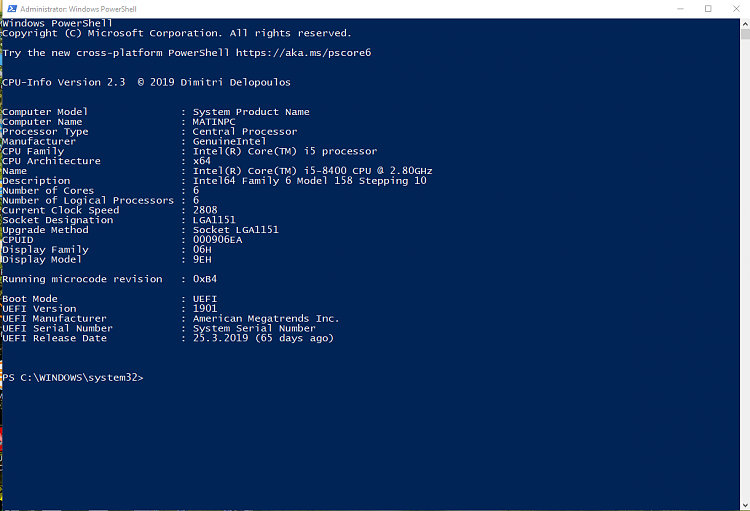The height and width of the screenshot is (511, 750).
Task: Click the scrollbar up arrow
Action: [745, 23]
